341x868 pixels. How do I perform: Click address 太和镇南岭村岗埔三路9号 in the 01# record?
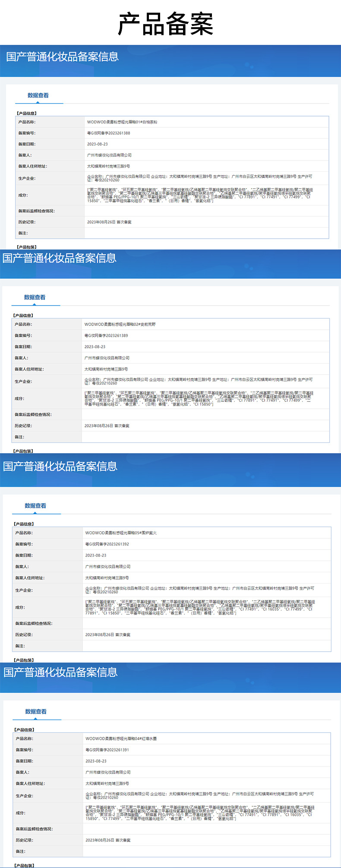pos(108,166)
